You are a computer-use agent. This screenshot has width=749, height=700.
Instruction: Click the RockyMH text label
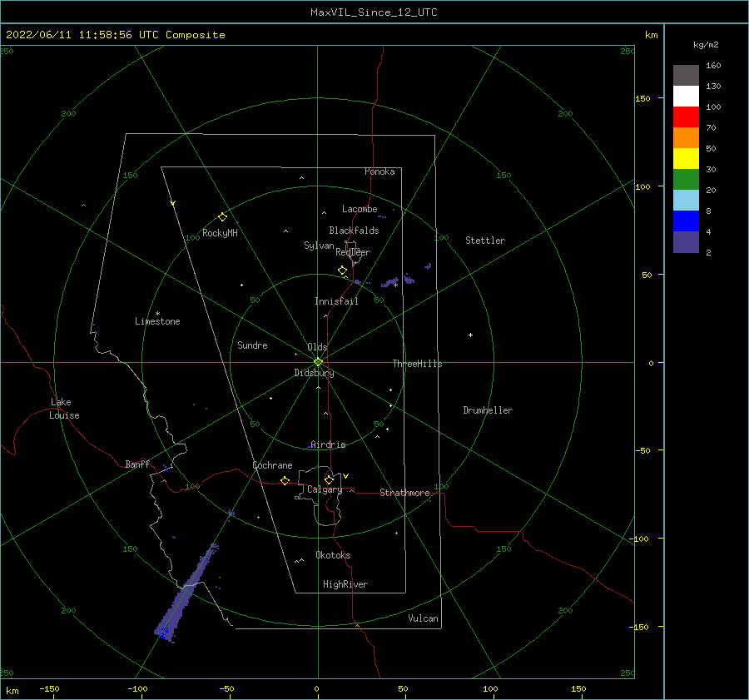[x=220, y=233]
